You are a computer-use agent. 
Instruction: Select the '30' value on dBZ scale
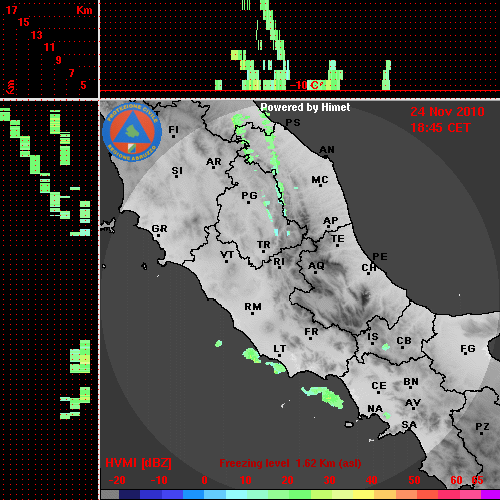(329, 480)
